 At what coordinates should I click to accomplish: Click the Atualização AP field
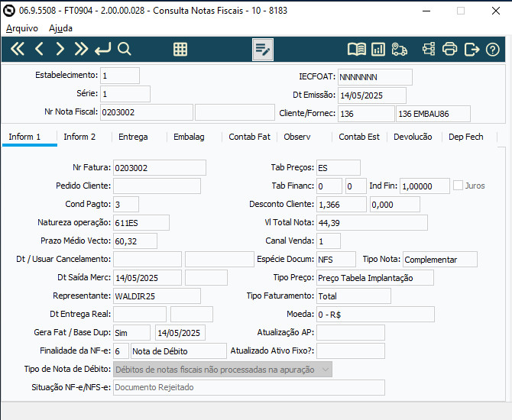351,332
